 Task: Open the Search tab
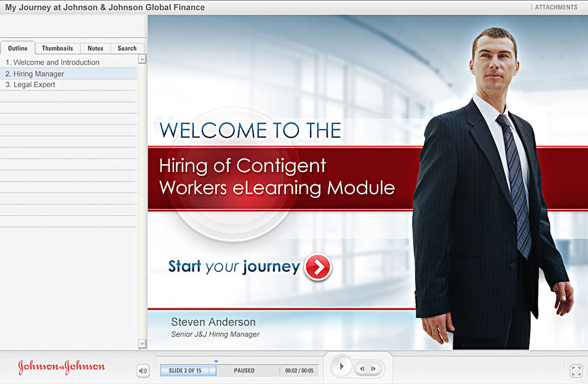coord(127,49)
